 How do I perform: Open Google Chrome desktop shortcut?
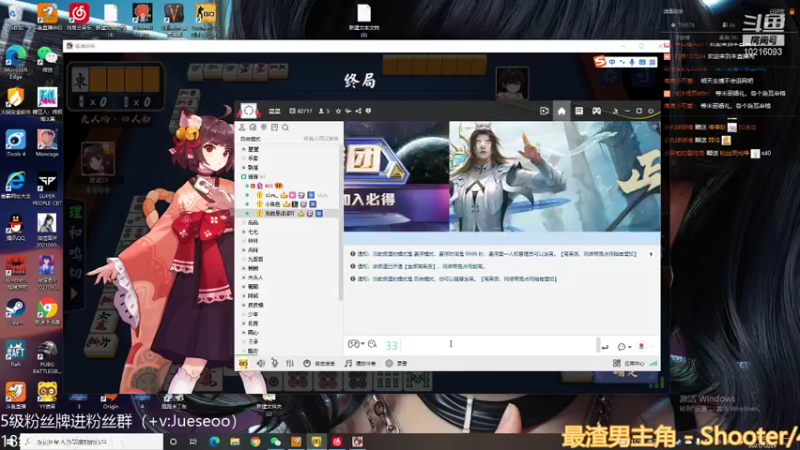[47, 312]
